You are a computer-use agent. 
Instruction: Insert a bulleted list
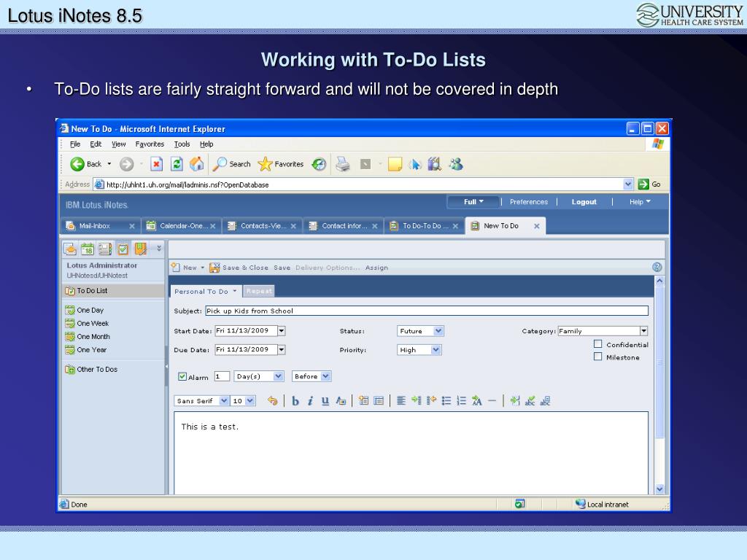(446, 401)
